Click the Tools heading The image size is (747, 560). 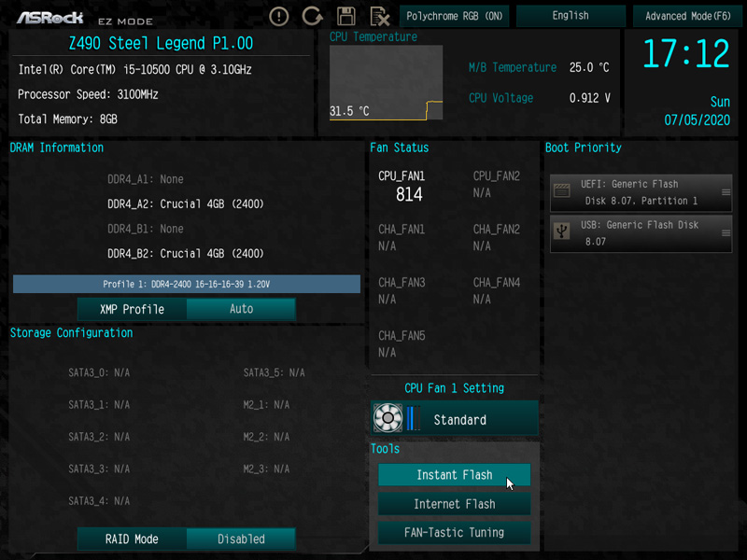point(385,449)
